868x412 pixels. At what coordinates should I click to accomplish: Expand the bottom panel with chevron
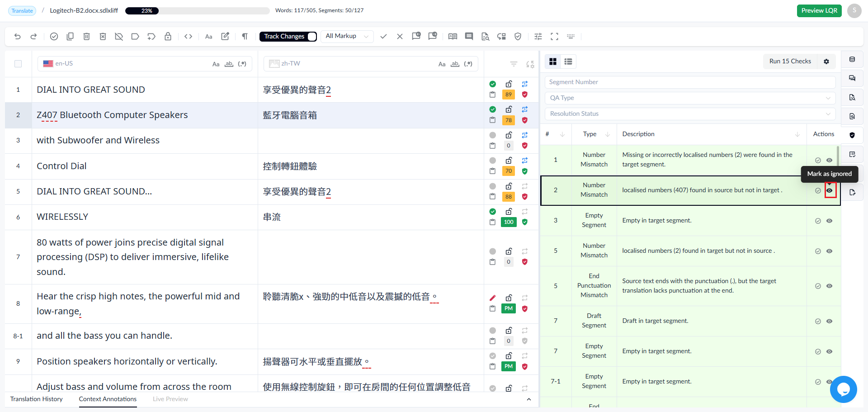coord(529,399)
